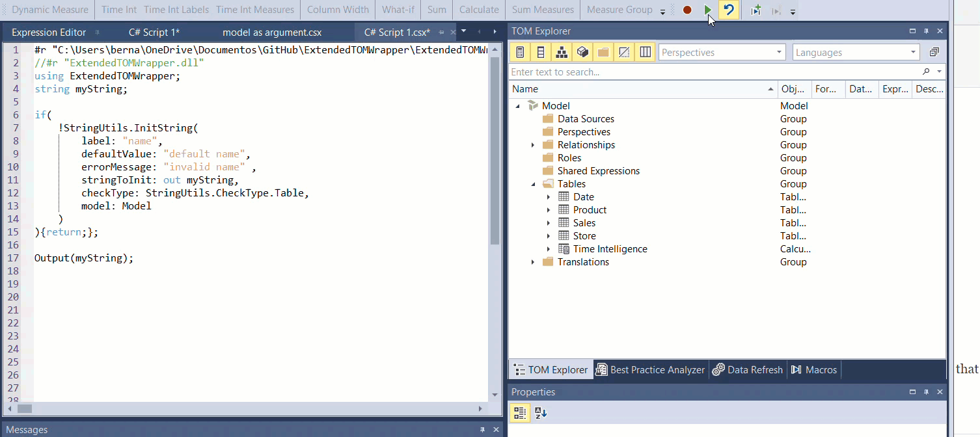This screenshot has height=437, width=980.
Task: Open the 'model as argument.csx' tab
Action: (272, 32)
